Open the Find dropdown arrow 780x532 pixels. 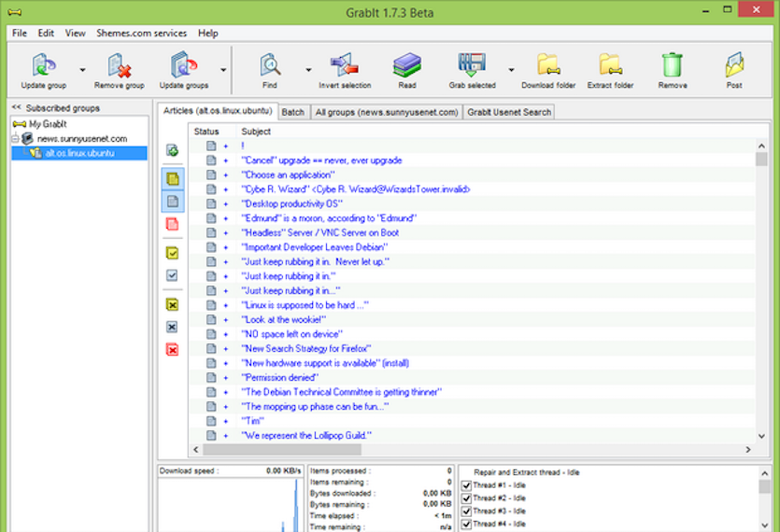pyautogui.click(x=308, y=70)
